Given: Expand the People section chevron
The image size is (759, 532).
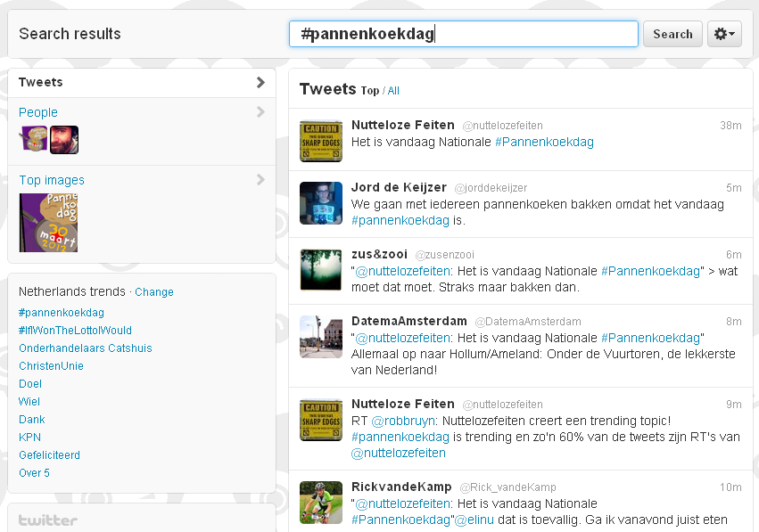Looking at the screenshot, I should (x=260, y=112).
